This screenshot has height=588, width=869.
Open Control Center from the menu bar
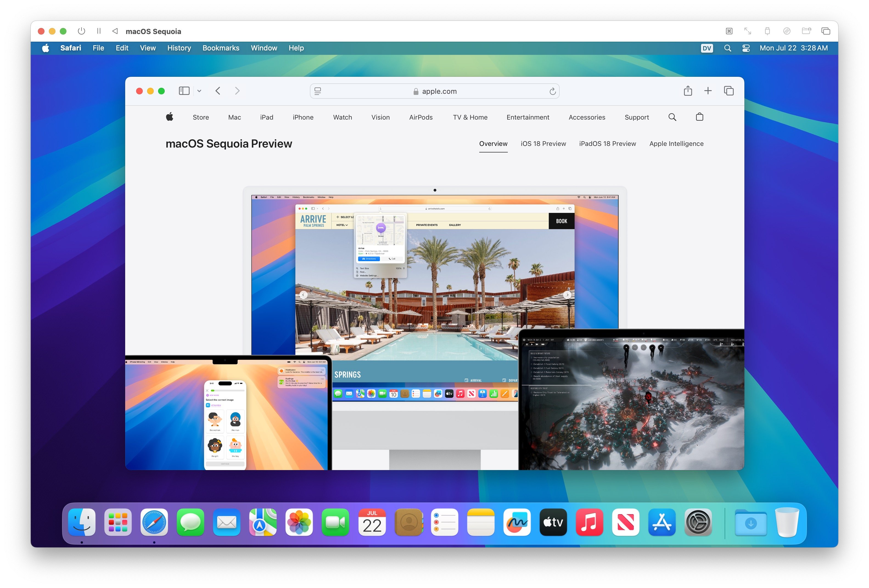[x=746, y=48]
